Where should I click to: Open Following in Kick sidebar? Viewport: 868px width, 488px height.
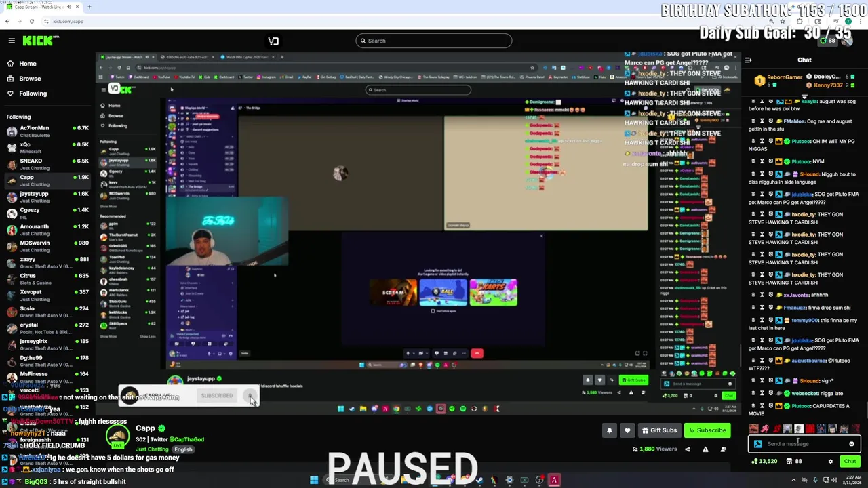coord(33,94)
